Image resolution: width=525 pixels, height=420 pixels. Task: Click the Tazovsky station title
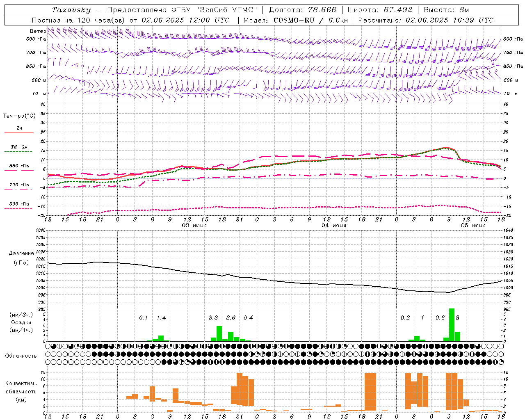point(71,10)
